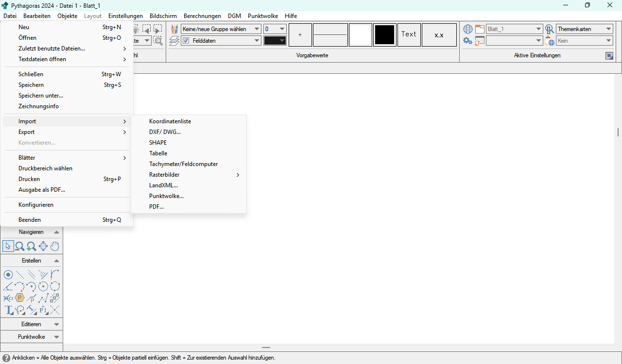Select the P1 point numbering tool
622x364 pixels.
[43, 310]
